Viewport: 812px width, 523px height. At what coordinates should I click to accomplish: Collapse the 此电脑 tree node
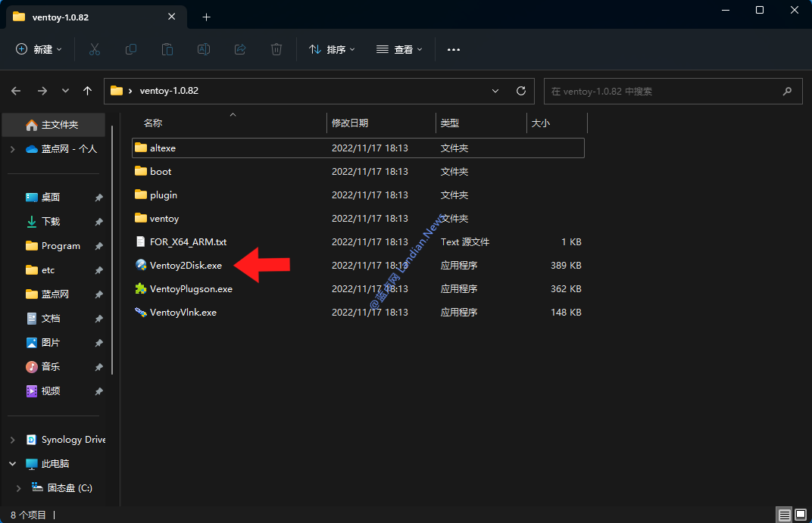coord(12,464)
